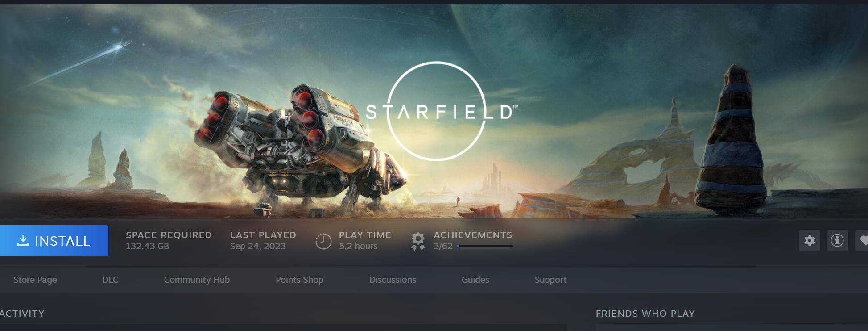
Task: Click the Space Required 132.43 GB text
Action: [x=169, y=240]
